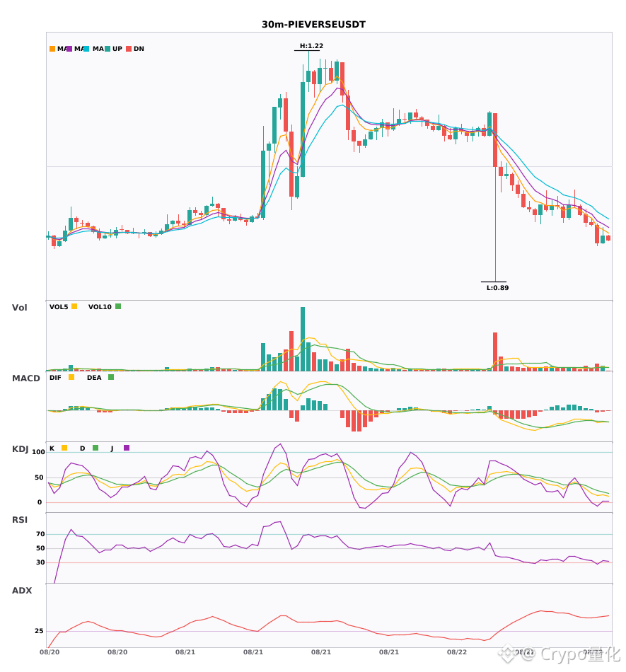This screenshot has height=672, width=626.
Task: Click the green VOL10 legend swatch
Action: click(118, 306)
